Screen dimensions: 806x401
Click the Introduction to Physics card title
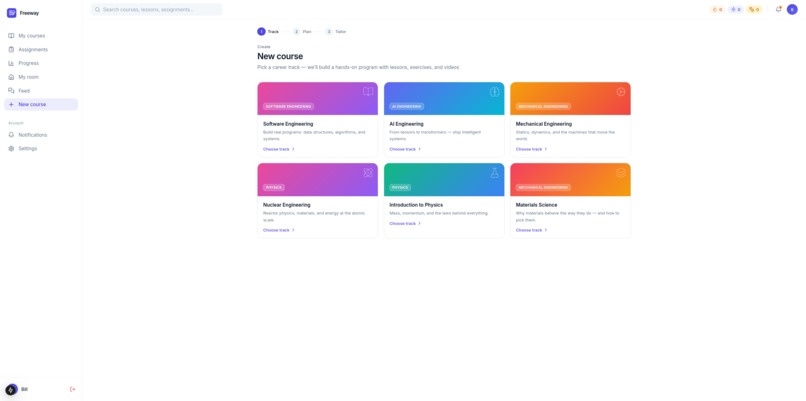pyautogui.click(x=416, y=205)
